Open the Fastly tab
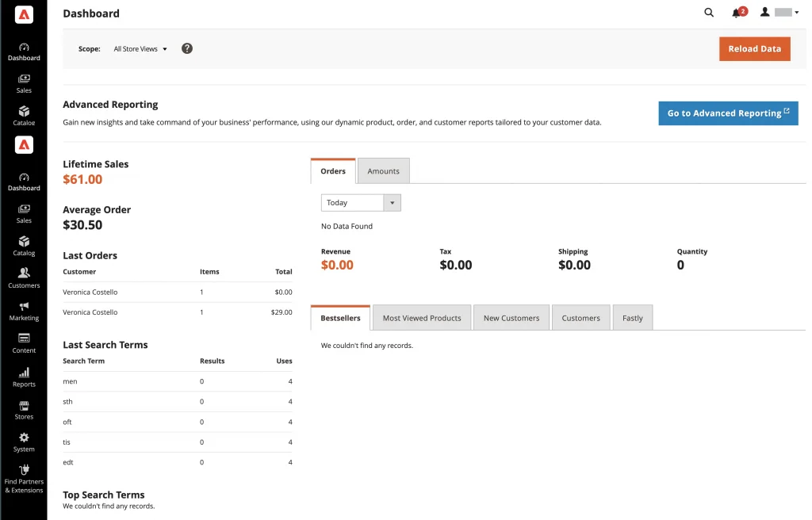Screen dimensions: 812x520 coord(632,318)
